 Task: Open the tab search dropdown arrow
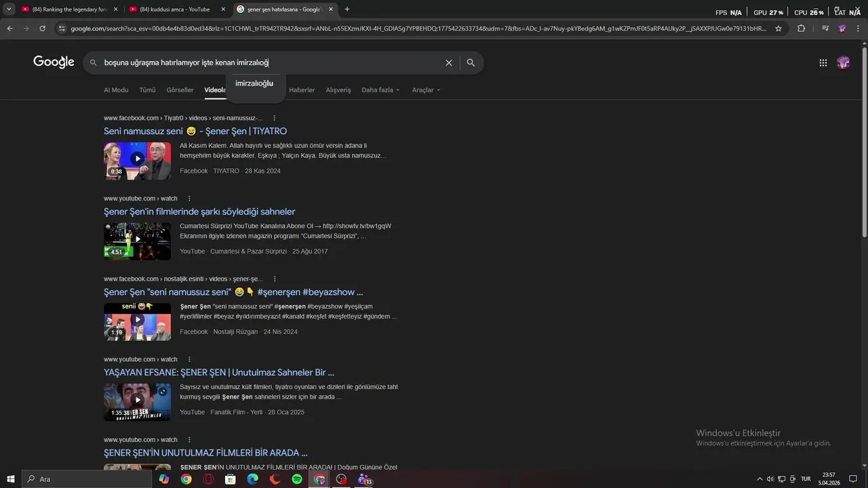tap(9, 9)
